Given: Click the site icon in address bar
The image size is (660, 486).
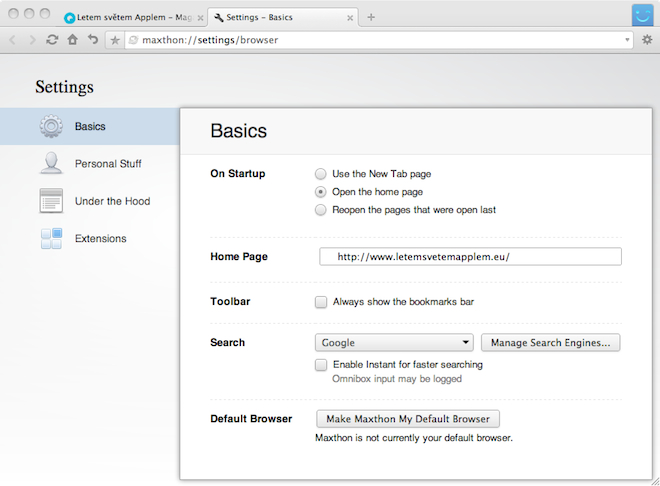Looking at the screenshot, I should [x=133, y=40].
